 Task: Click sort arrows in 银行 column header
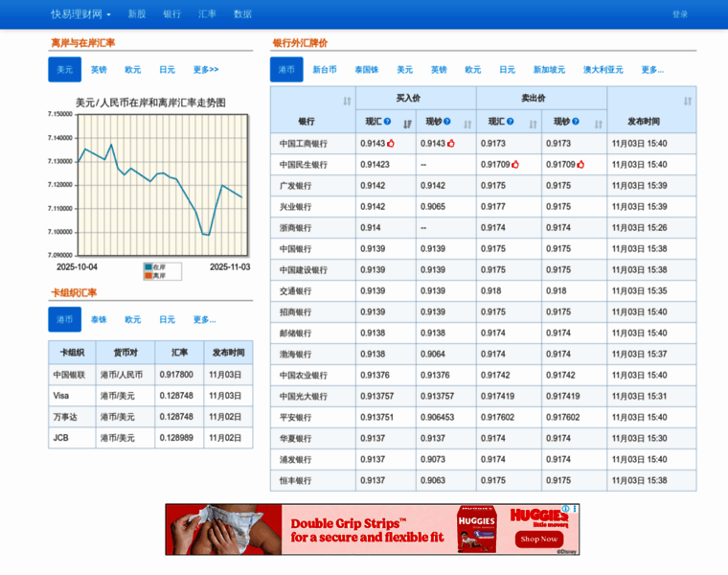coord(347,101)
